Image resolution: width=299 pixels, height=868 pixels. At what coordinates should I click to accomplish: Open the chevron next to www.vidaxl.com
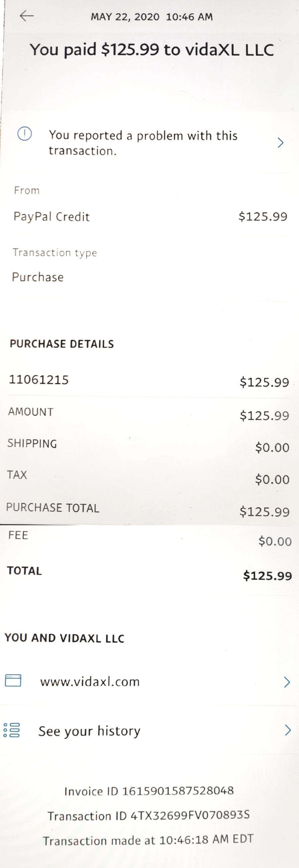pyautogui.click(x=287, y=681)
